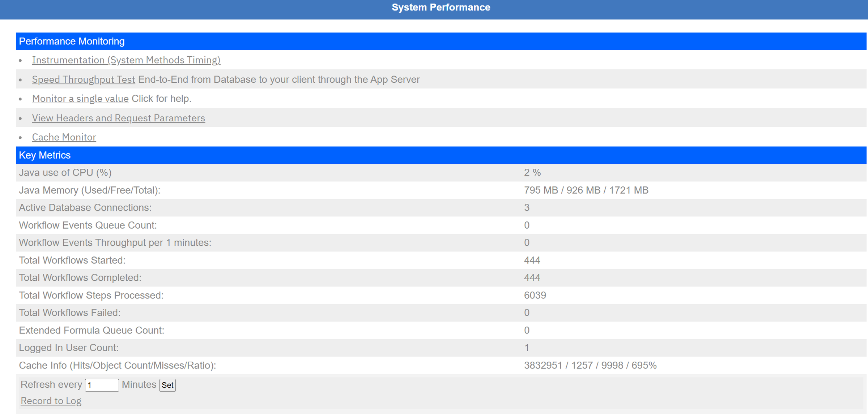Select Logged In User Count value 1
The image size is (868, 414).
[527, 348]
